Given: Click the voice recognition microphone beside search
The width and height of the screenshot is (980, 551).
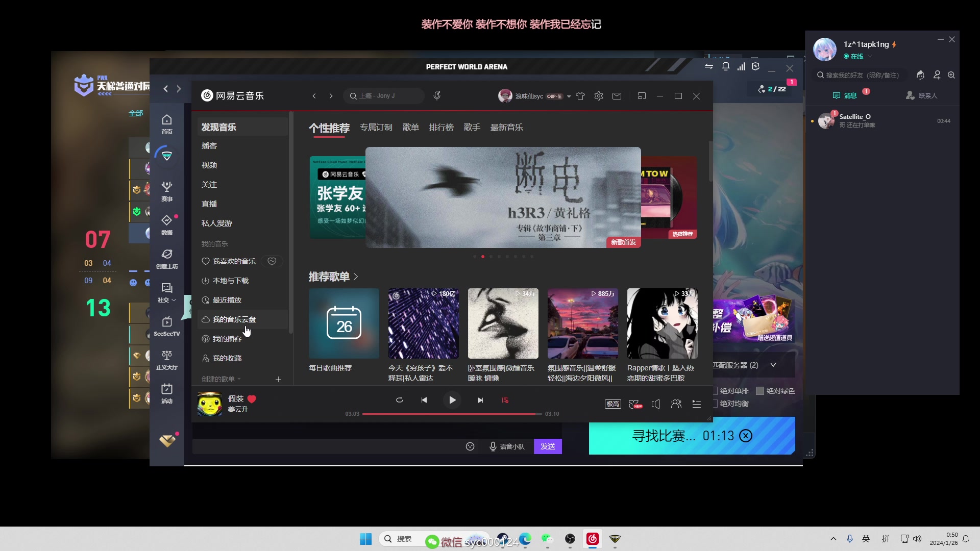Looking at the screenshot, I should click(x=437, y=96).
